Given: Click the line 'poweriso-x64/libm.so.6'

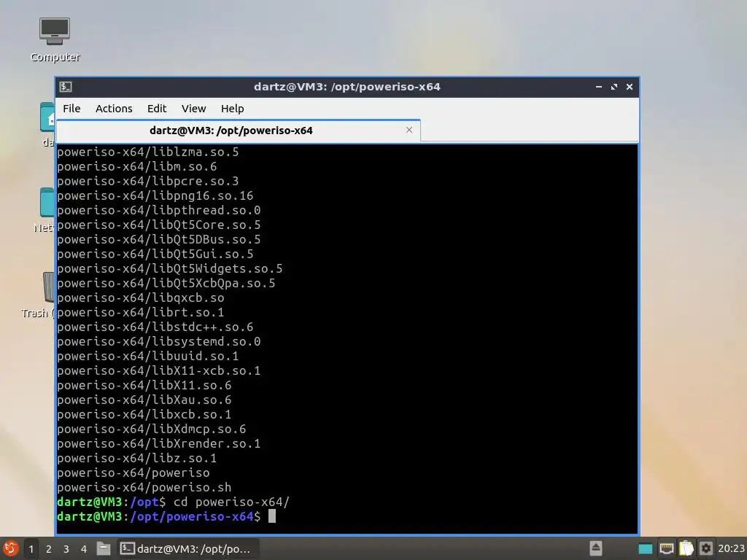Looking at the screenshot, I should pos(136,167).
